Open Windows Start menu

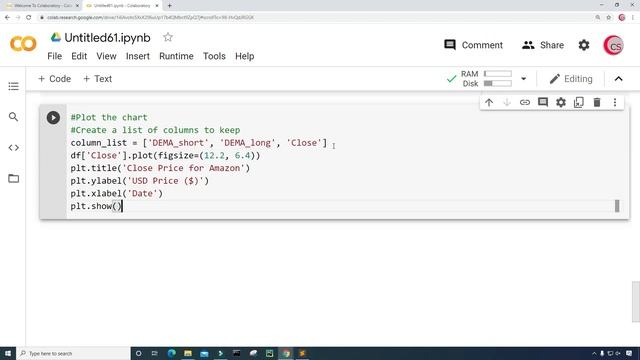pyautogui.click(x=8, y=353)
